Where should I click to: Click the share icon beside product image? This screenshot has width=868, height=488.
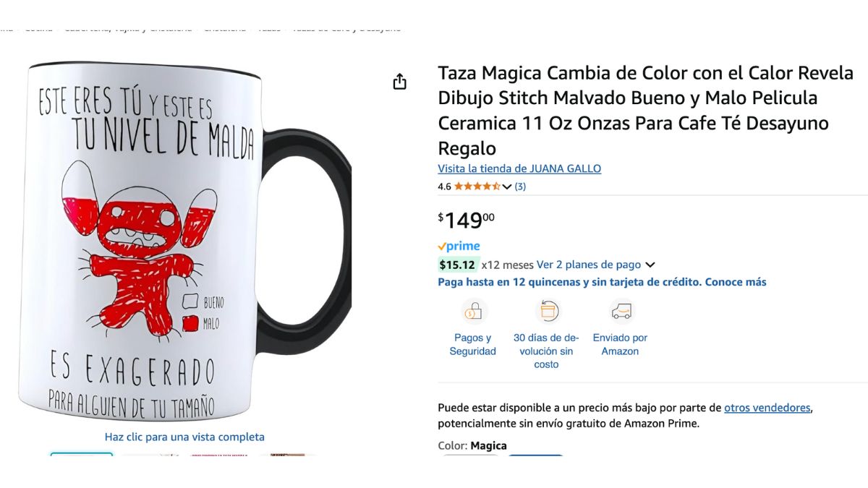(399, 82)
